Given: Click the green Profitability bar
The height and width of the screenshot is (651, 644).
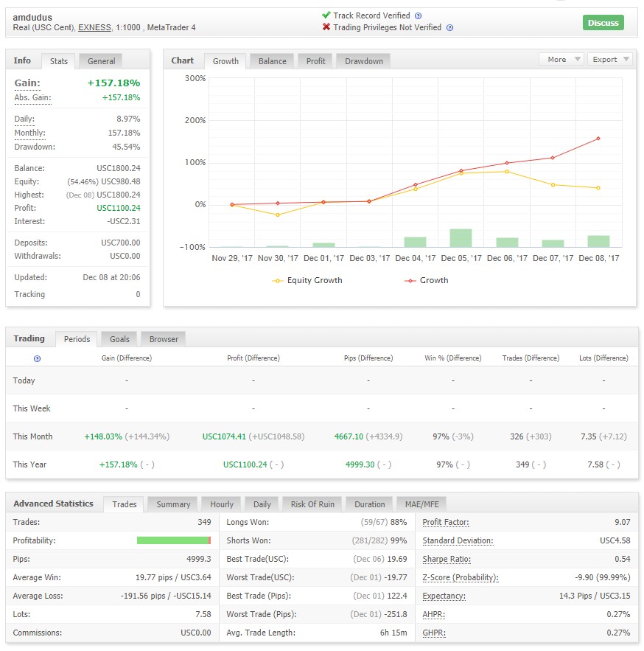Looking at the screenshot, I should [x=172, y=540].
